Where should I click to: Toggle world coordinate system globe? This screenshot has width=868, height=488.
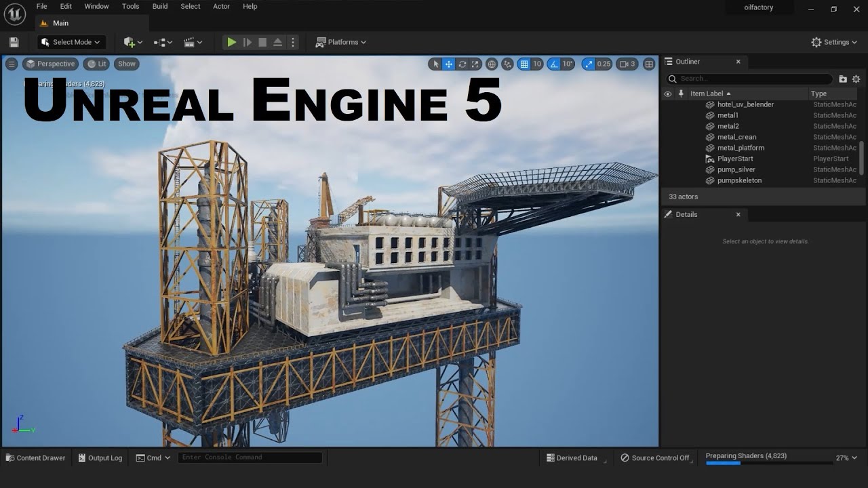pos(492,64)
